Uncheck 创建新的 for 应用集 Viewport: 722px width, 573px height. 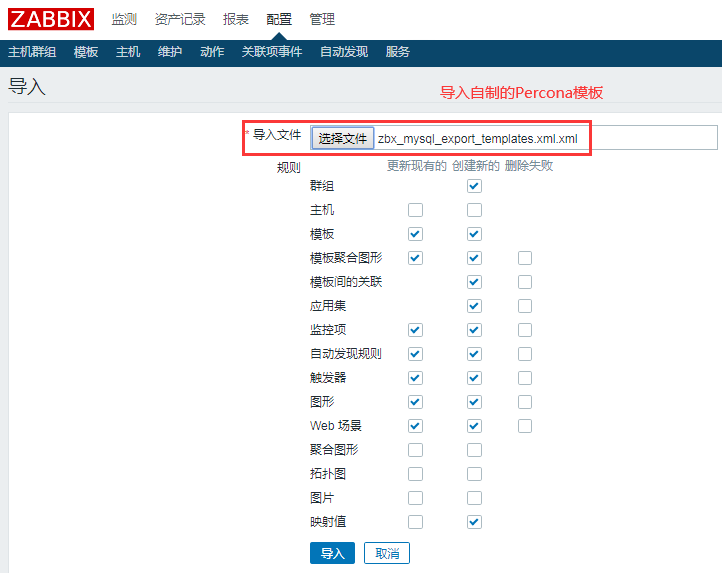click(474, 306)
